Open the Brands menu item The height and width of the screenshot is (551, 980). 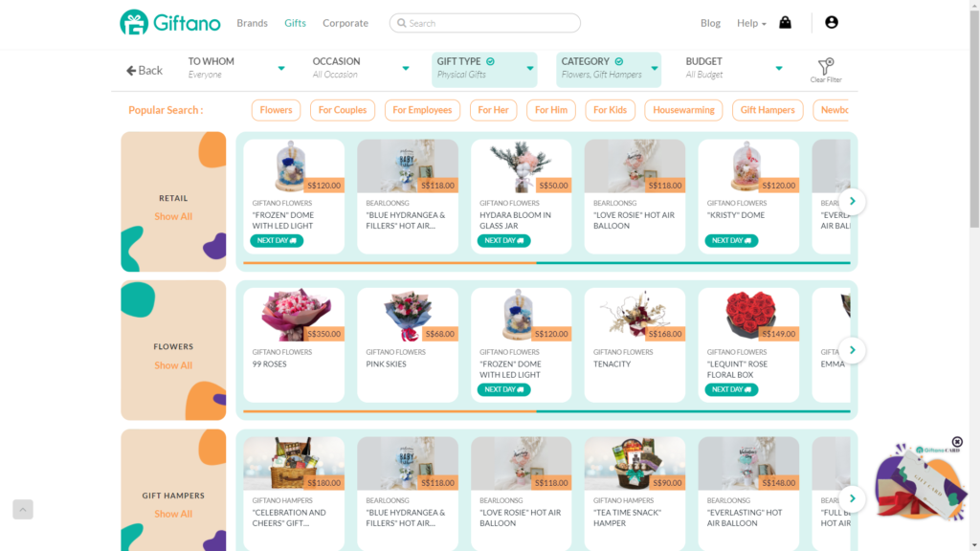coord(252,23)
